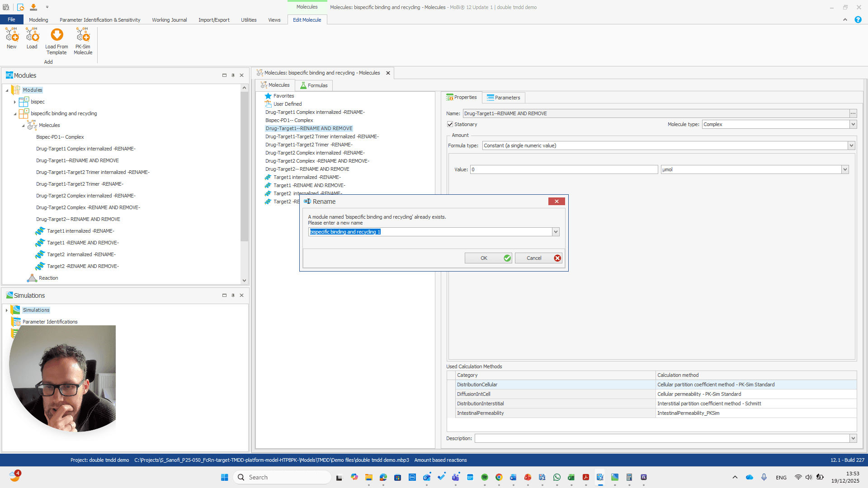Image resolution: width=868 pixels, height=488 pixels.
Task: Select the DistributionCellular category row
Action: (556, 385)
